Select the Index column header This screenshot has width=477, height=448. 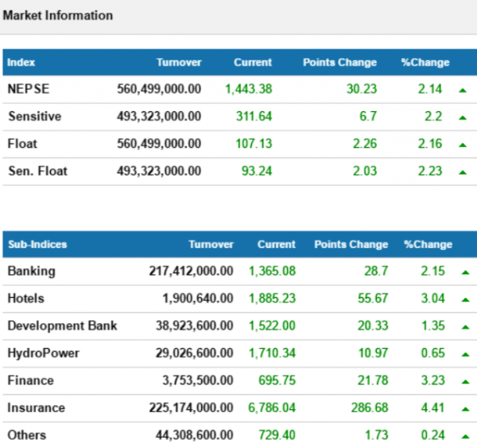(21, 62)
